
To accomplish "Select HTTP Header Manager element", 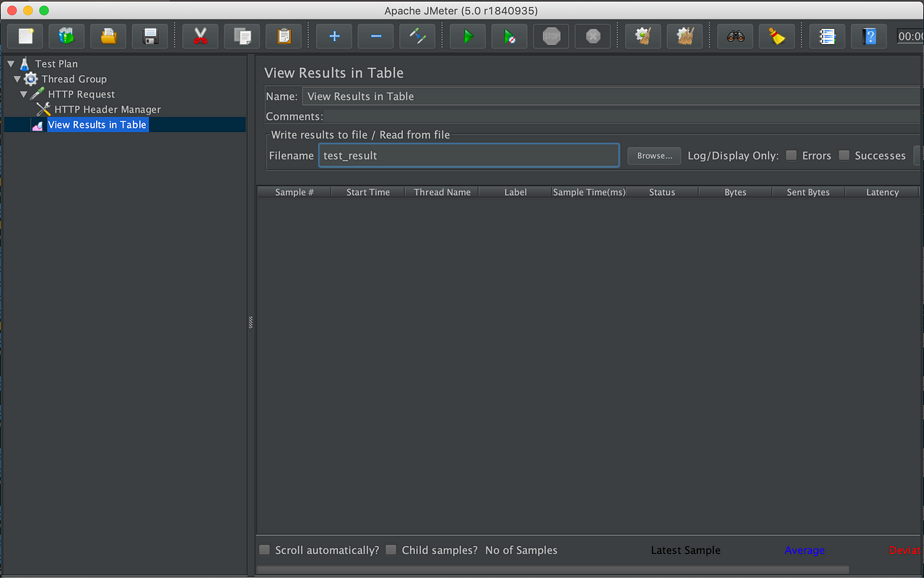I will pyautogui.click(x=108, y=109).
